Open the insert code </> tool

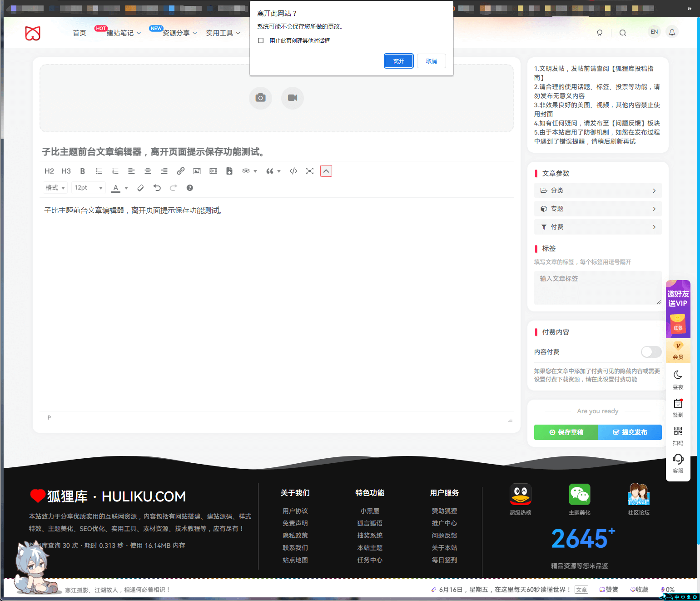pos(293,171)
